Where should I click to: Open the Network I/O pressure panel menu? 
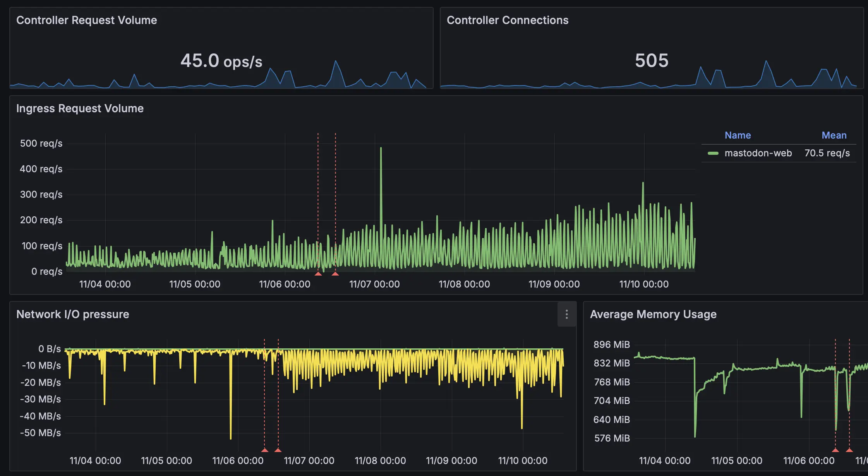click(x=566, y=314)
